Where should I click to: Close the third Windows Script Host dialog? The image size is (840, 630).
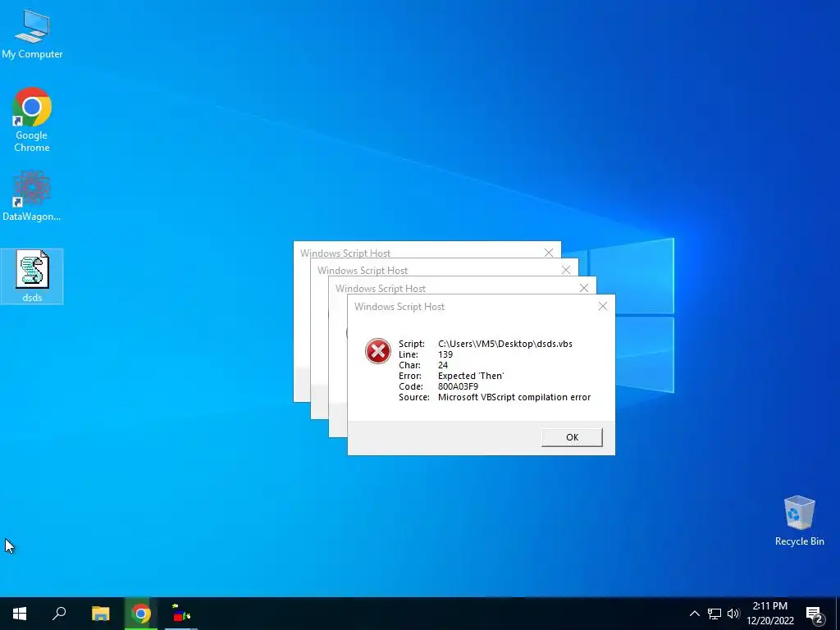click(566, 270)
